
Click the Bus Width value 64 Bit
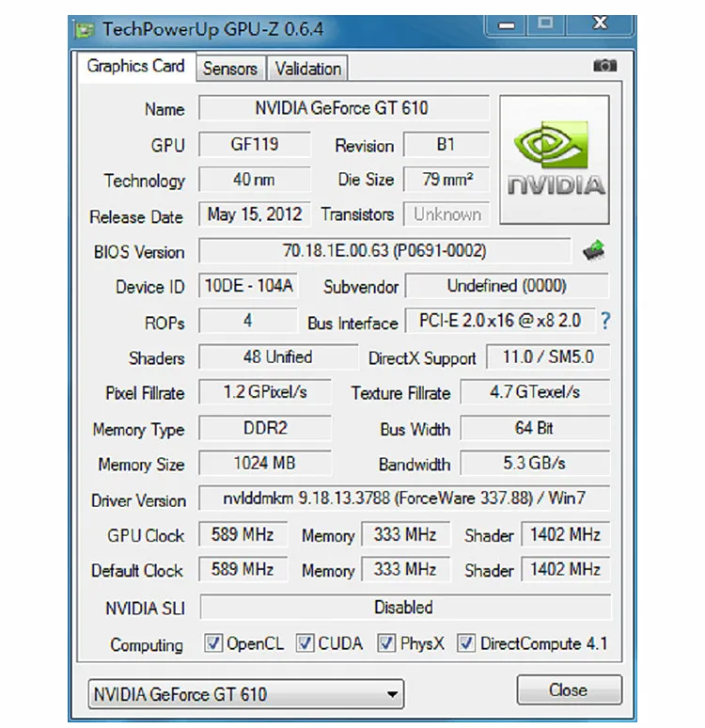pos(535,428)
